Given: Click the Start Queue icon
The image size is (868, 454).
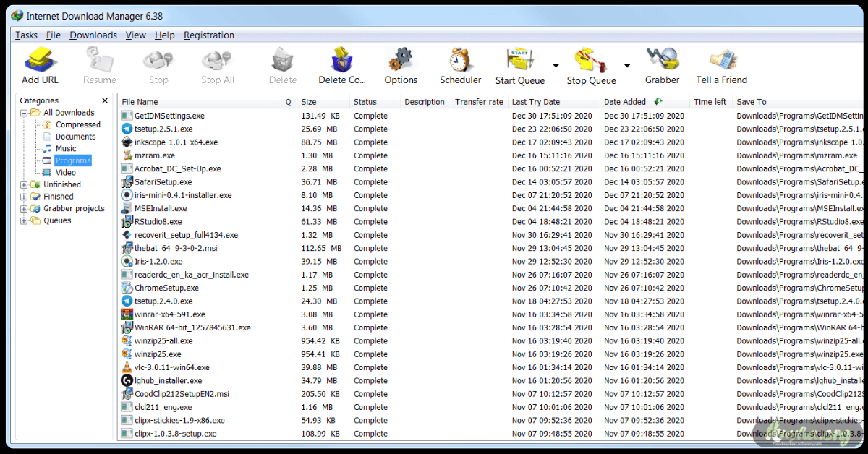Looking at the screenshot, I should pos(519,60).
